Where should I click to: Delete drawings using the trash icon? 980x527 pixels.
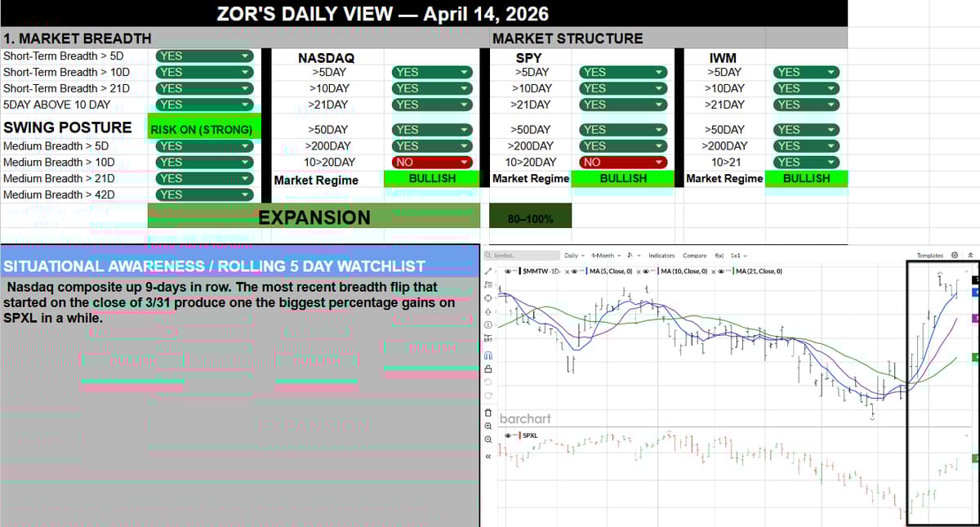point(488,413)
